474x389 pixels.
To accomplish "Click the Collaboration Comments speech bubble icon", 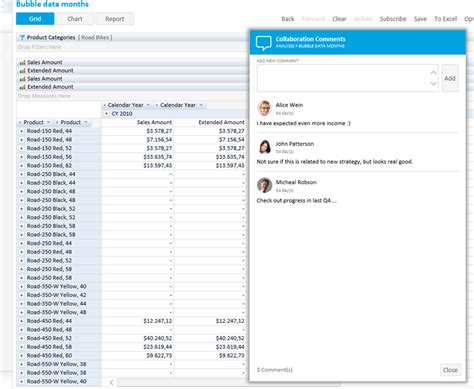I will [x=263, y=43].
